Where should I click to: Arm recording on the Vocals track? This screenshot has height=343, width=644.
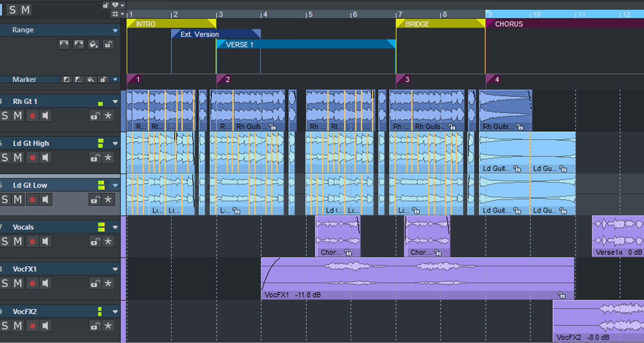click(32, 241)
